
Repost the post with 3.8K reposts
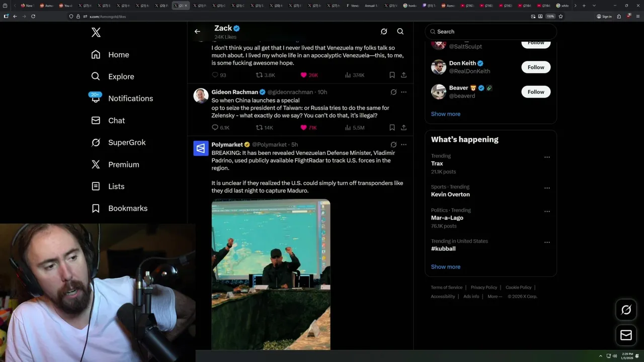(x=266, y=75)
